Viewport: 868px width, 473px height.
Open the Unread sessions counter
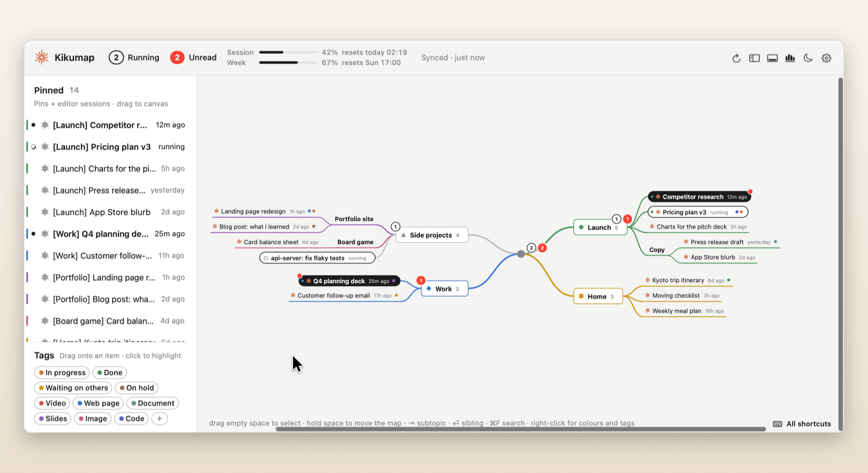[194, 57]
